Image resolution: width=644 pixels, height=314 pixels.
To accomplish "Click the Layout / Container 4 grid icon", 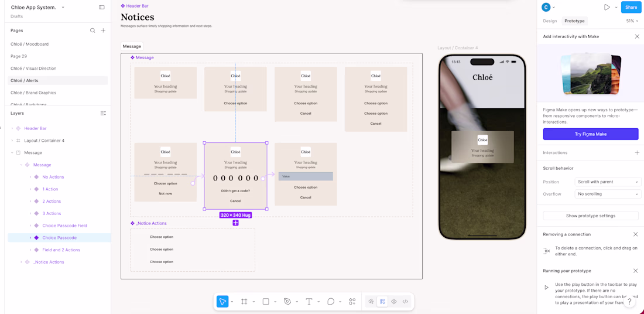I will (x=18, y=141).
